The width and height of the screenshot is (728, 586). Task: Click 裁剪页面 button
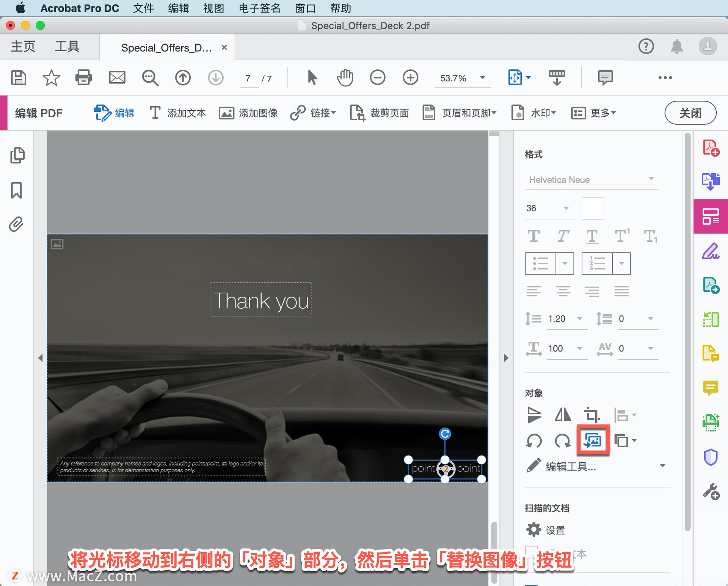pos(379,113)
